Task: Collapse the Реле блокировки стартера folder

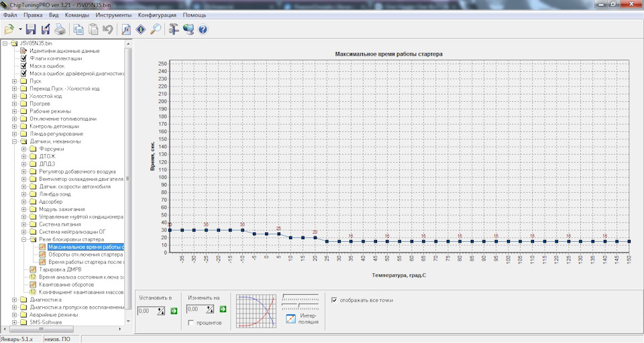Action: (24, 239)
